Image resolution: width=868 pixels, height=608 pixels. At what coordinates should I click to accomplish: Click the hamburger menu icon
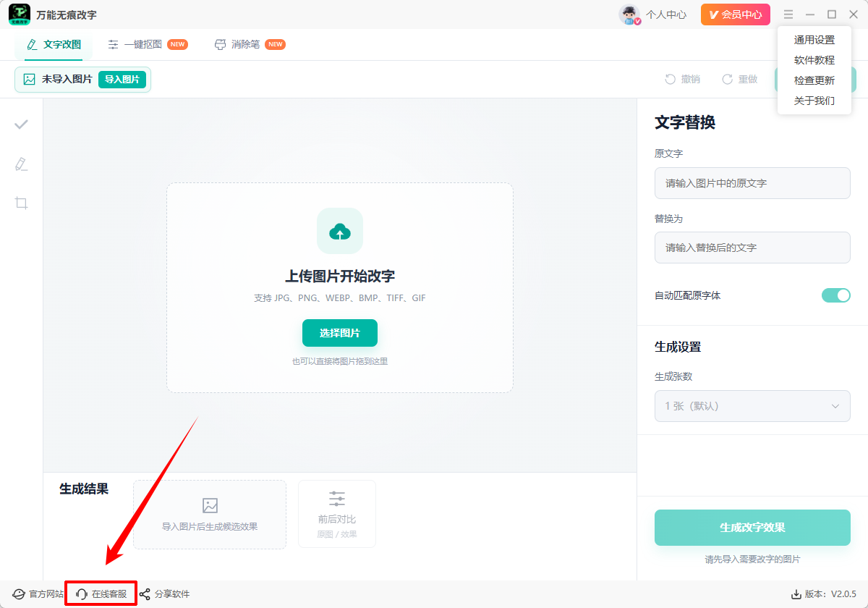click(788, 14)
